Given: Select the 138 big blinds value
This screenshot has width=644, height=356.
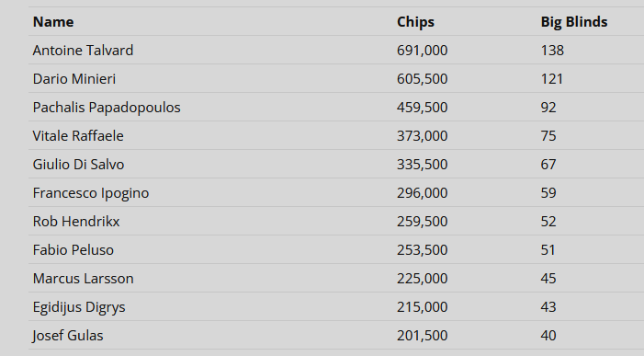Looking at the screenshot, I should tap(552, 51).
